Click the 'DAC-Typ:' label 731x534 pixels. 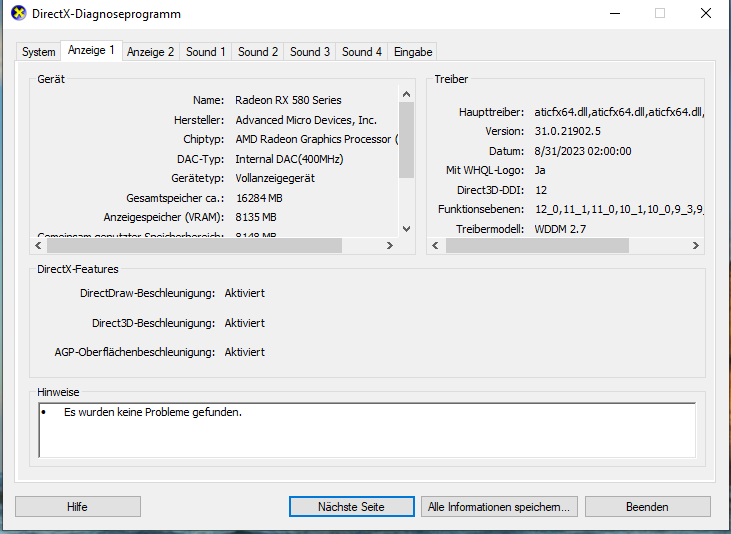point(200,160)
